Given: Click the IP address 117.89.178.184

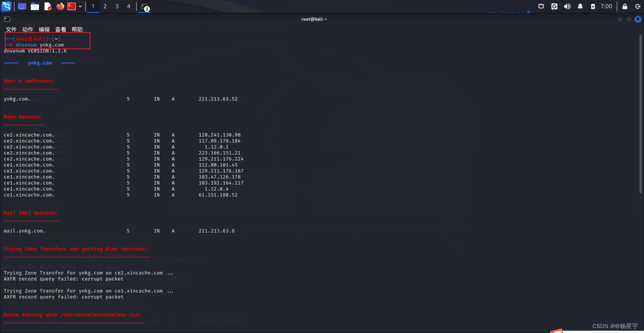Looking at the screenshot, I should 220,141.
